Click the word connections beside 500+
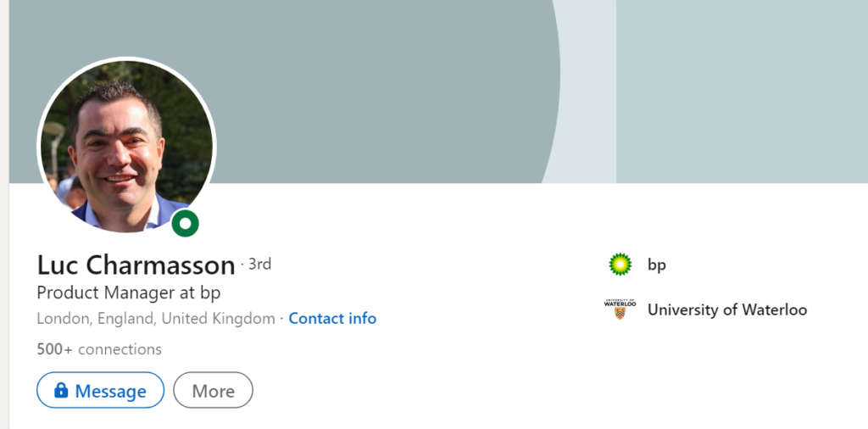This screenshot has height=429, width=868. (120, 349)
